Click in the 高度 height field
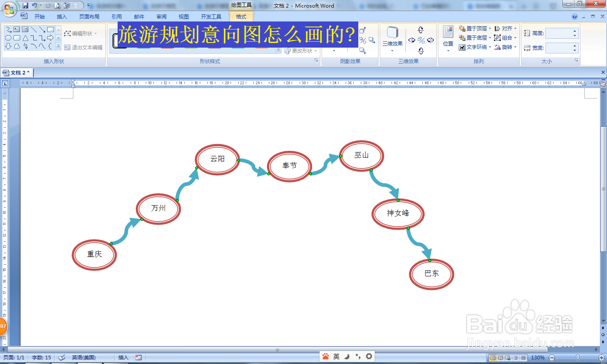 562,33
